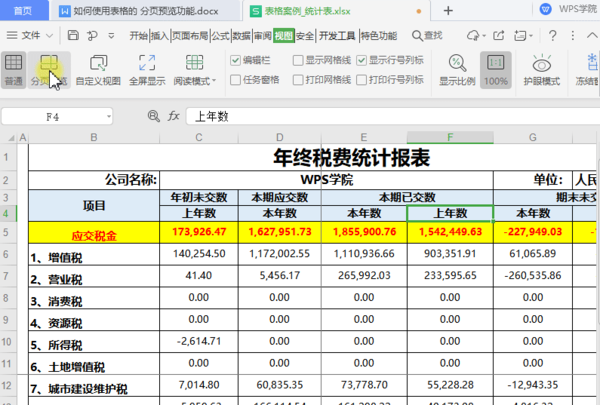Screen dimensions: 600x405
Task: Select the 应交税金 yellow cell
Action: click(x=94, y=232)
